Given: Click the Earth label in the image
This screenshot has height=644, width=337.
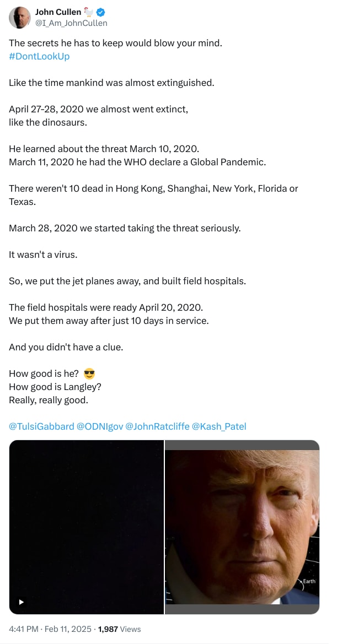Looking at the screenshot, I should tap(309, 581).
